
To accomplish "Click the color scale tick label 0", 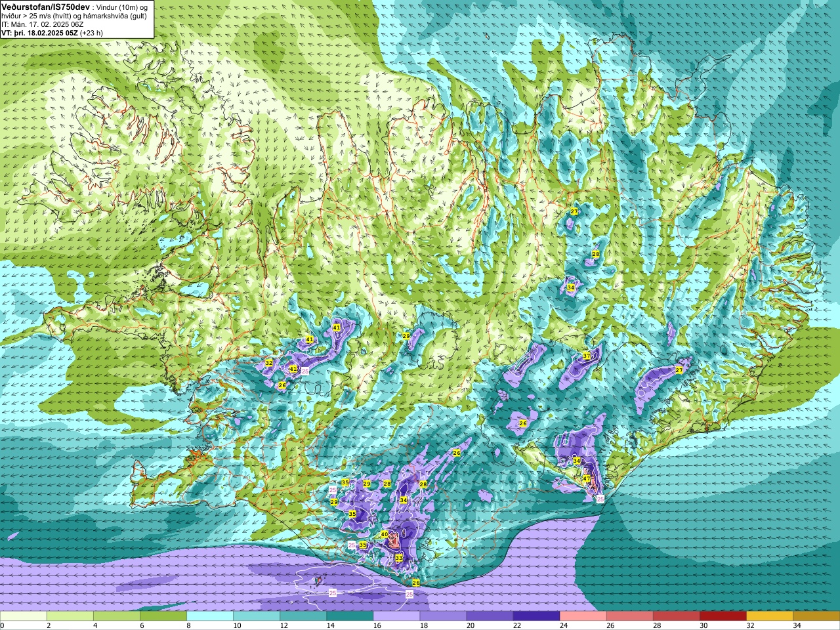I will 3,625.
